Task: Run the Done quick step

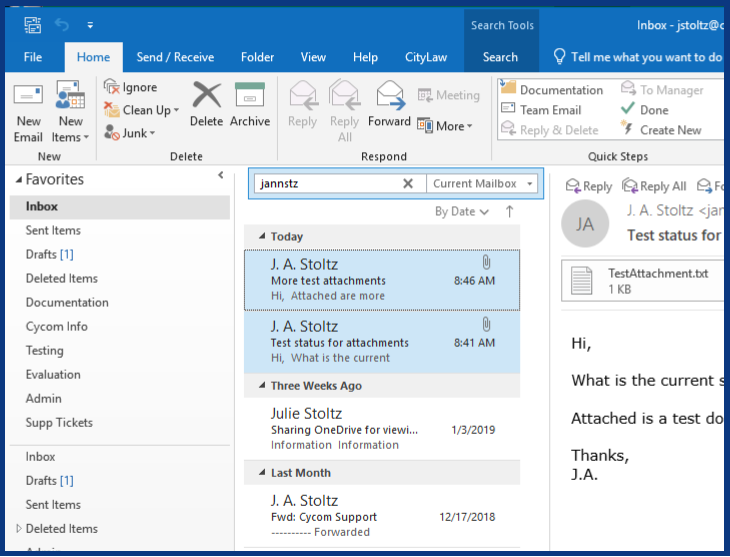Action: [645, 110]
